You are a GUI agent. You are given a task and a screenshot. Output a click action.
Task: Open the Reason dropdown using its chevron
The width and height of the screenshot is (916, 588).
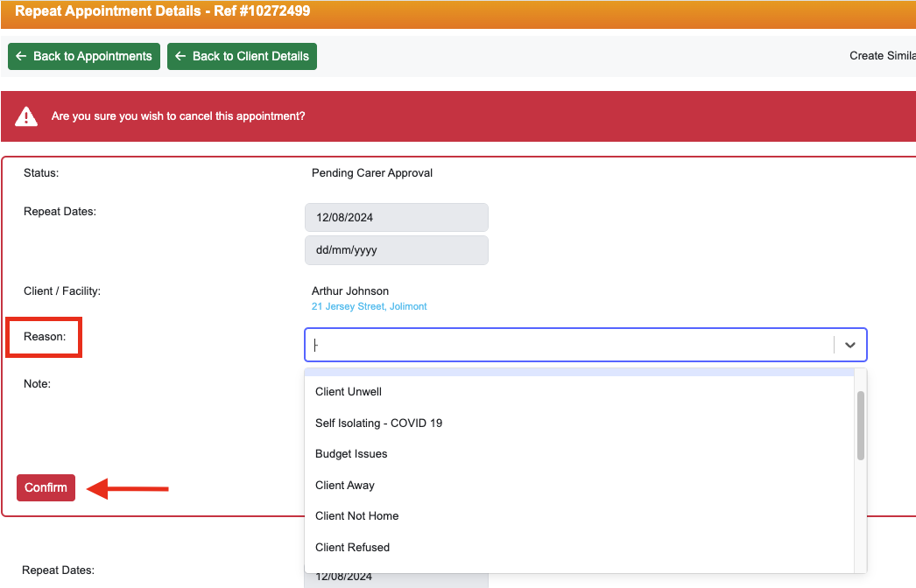coord(849,345)
